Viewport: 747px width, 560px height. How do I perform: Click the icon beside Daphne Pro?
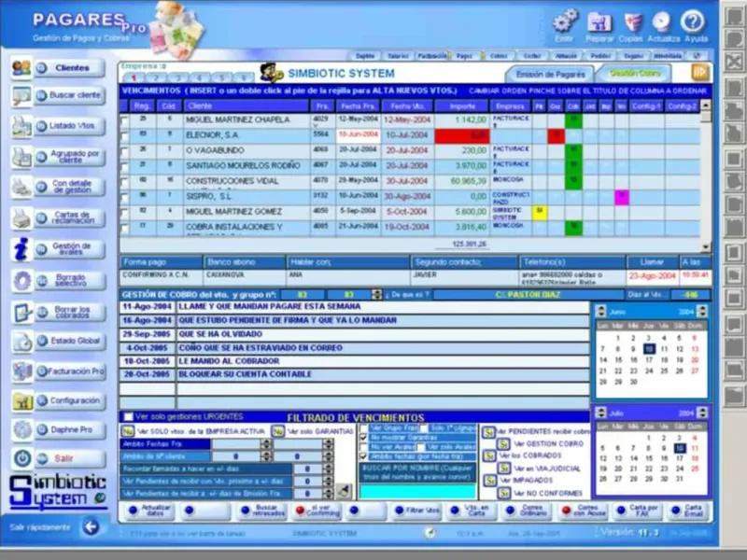(21, 429)
